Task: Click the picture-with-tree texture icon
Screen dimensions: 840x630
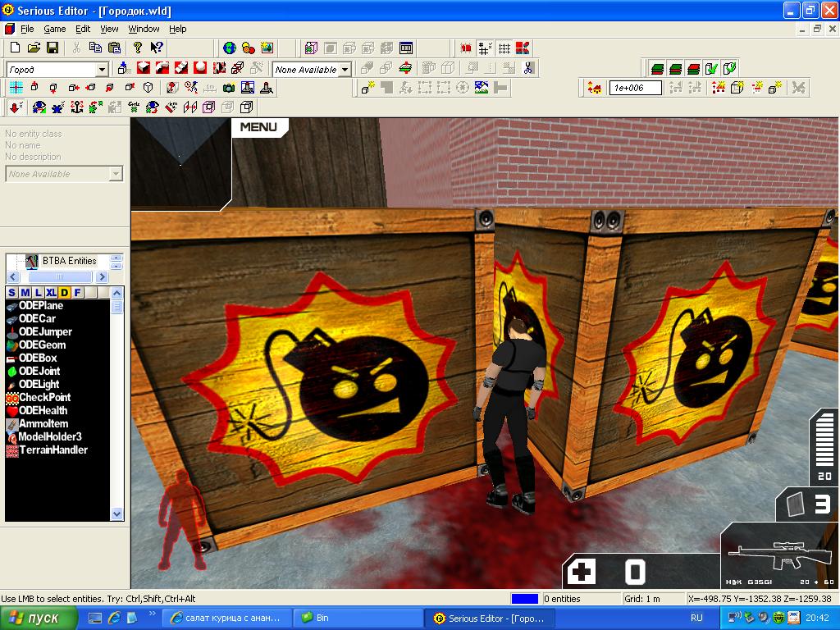Action: [267, 48]
